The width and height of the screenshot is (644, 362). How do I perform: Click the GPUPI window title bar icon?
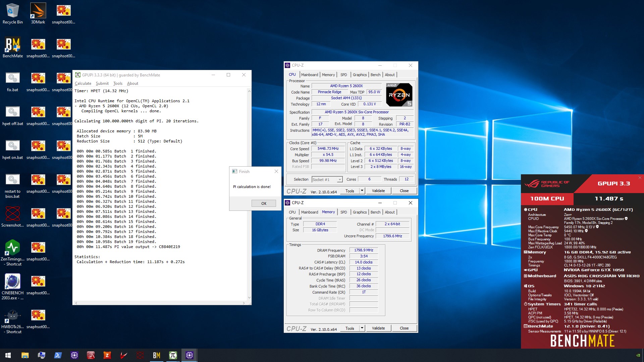[78, 75]
